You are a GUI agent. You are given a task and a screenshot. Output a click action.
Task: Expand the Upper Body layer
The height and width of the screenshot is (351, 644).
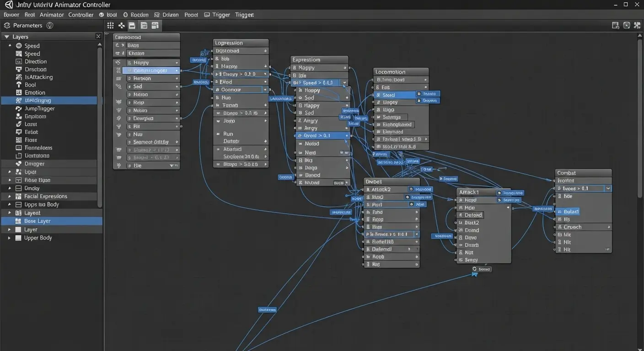pos(10,238)
